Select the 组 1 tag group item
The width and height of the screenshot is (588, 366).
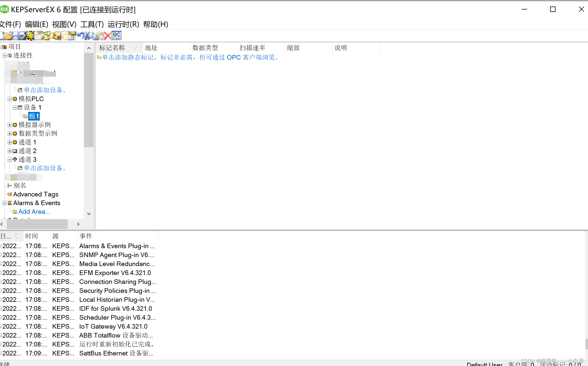point(33,116)
